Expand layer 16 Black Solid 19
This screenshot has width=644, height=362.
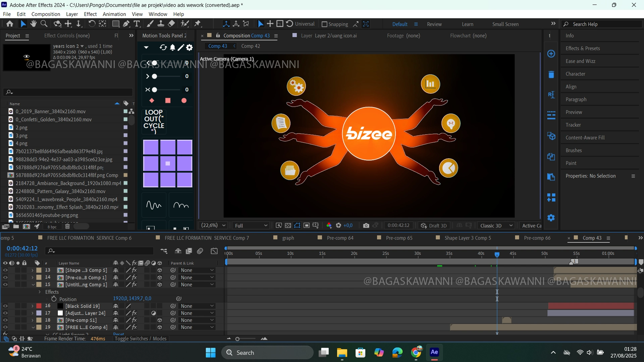tap(33, 306)
